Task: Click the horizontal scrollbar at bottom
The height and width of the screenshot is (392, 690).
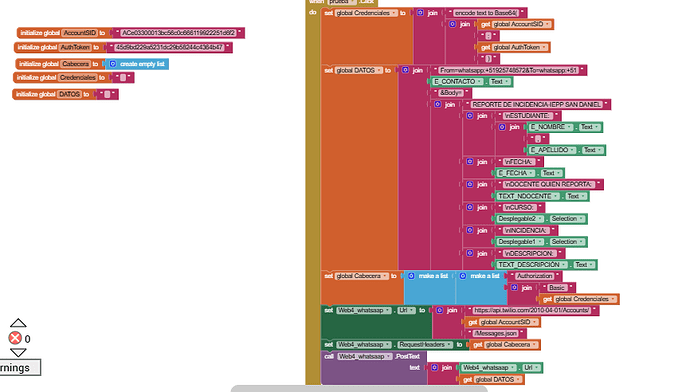Action: 359,389
